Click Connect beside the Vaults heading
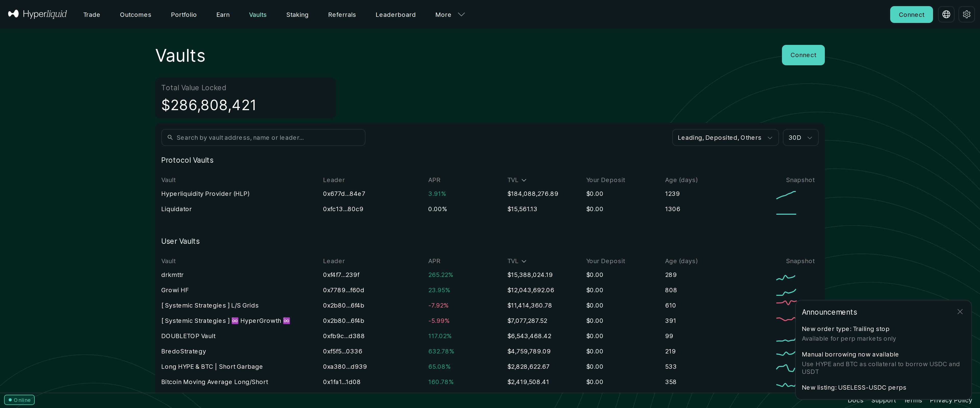Screen dimensions: 980x408 [x=803, y=55]
